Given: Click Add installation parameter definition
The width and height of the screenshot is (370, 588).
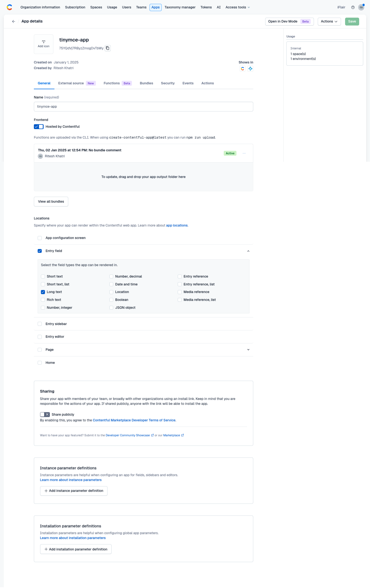Looking at the screenshot, I should pos(76,549).
